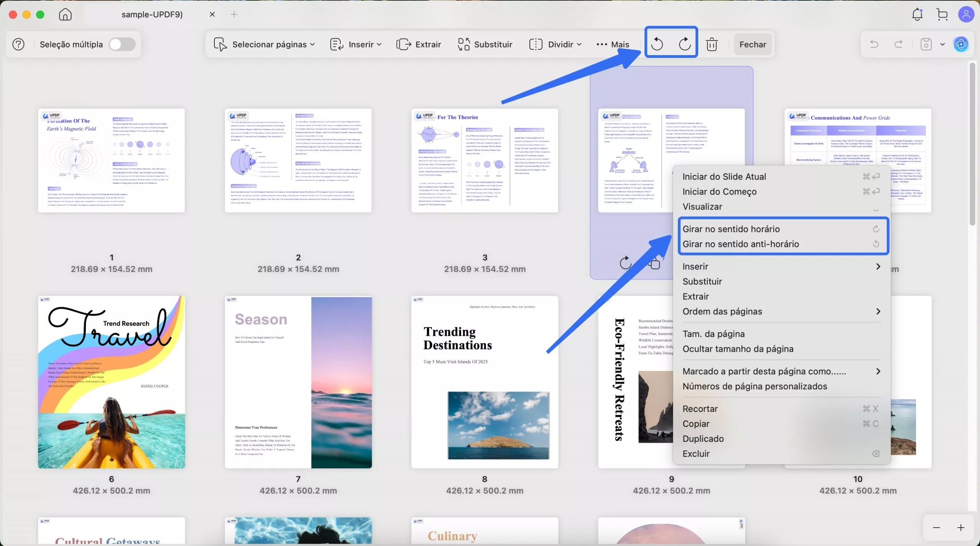Select the rotate clockwise toolbar icon
Screen dimensions: 980x546
[x=684, y=43]
